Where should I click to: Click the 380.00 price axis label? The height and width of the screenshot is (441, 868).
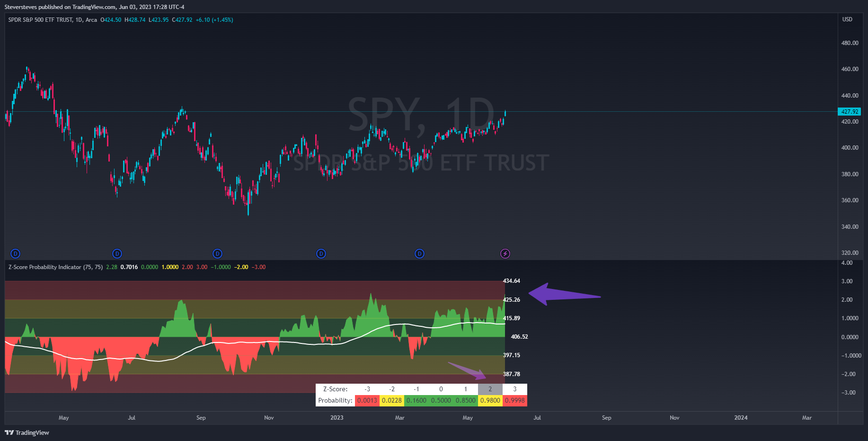click(850, 174)
